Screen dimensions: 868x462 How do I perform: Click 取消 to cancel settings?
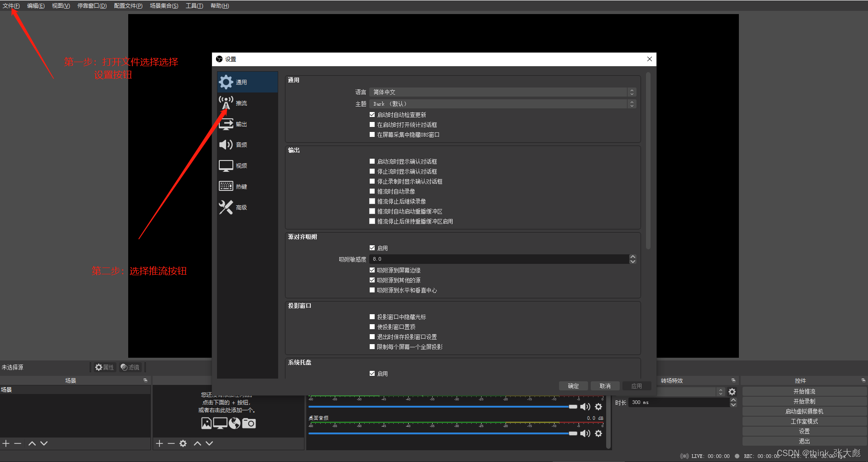point(605,386)
